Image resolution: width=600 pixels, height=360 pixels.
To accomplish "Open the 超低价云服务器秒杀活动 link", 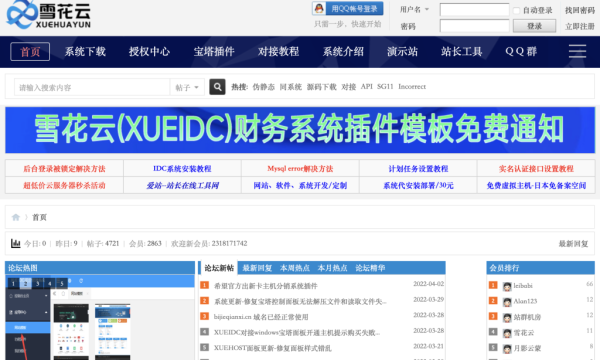I will pos(64,186).
